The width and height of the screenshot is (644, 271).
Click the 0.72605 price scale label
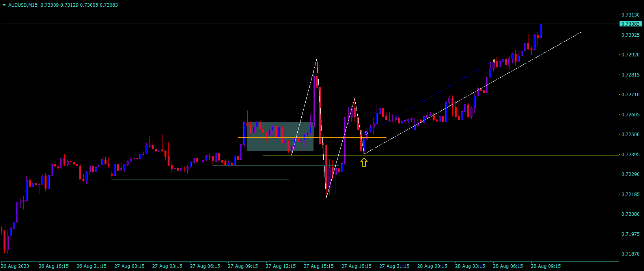pos(630,115)
